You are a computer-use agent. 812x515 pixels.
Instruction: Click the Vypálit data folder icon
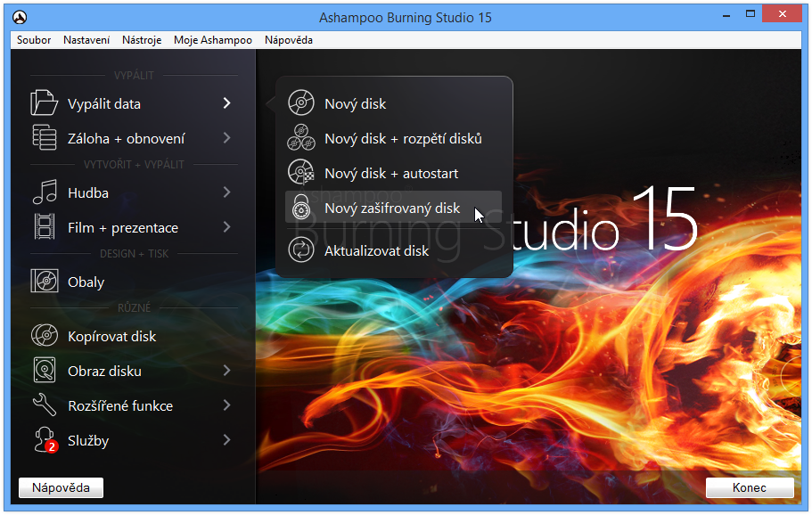coord(44,102)
